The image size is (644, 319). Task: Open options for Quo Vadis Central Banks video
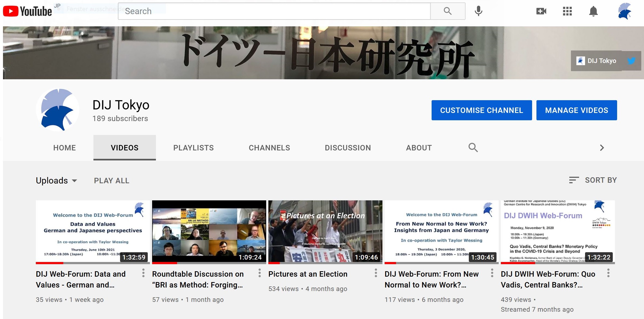click(608, 273)
